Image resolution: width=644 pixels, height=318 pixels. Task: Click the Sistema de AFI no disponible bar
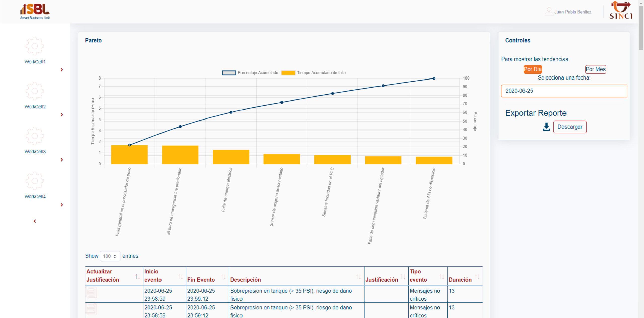(x=434, y=160)
